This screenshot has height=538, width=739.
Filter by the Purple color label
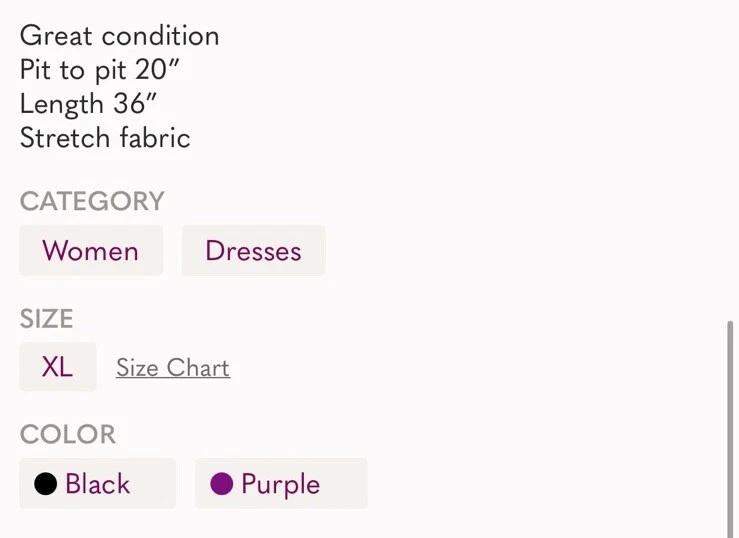tap(281, 484)
